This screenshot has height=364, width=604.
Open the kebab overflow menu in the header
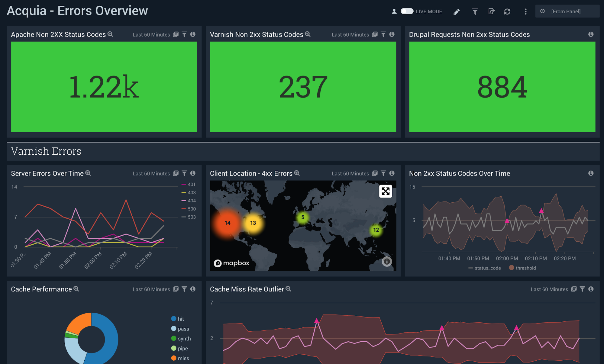coord(525,11)
